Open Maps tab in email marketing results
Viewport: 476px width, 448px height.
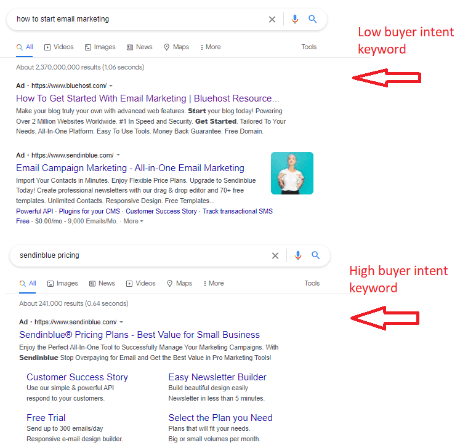point(176,47)
